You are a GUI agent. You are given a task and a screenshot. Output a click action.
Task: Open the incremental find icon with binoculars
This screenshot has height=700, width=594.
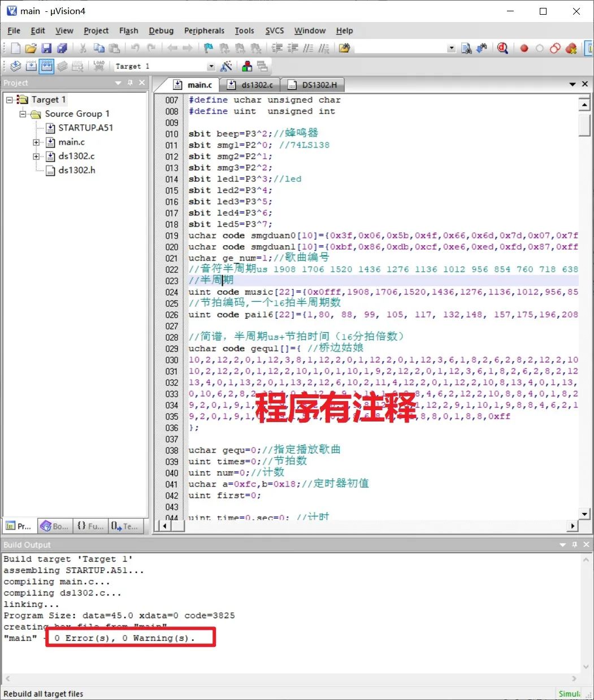coord(482,49)
